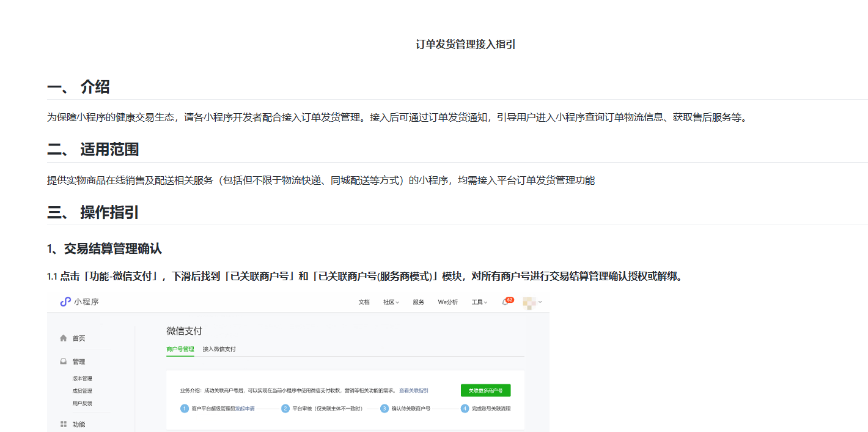Click the 平台审核（仅关联主体不一致时）step label
Image resolution: width=868 pixels, height=432 pixels.
[328, 408]
